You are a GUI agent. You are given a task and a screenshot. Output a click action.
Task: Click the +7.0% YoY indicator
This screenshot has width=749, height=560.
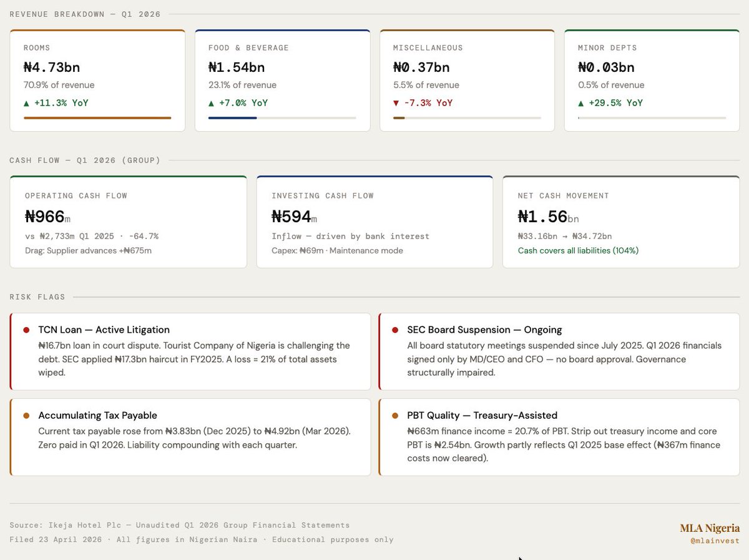238,103
